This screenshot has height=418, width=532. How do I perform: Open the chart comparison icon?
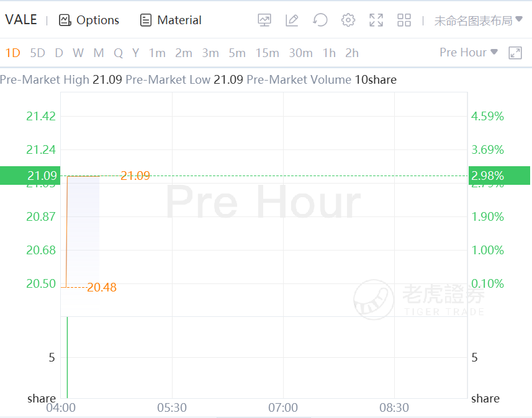tap(264, 20)
